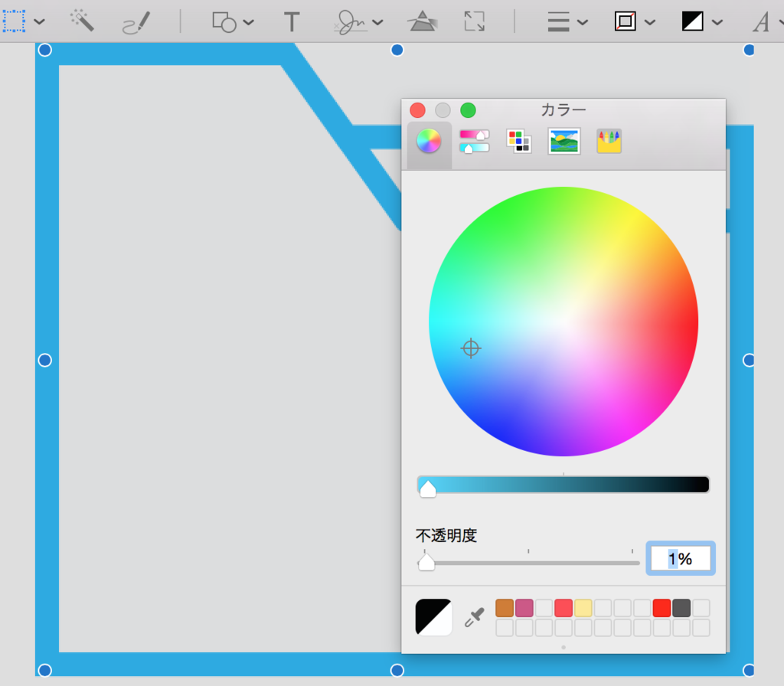784x686 pixels.
Task: Expand the Signature dropdown chevron
Action: tap(378, 22)
